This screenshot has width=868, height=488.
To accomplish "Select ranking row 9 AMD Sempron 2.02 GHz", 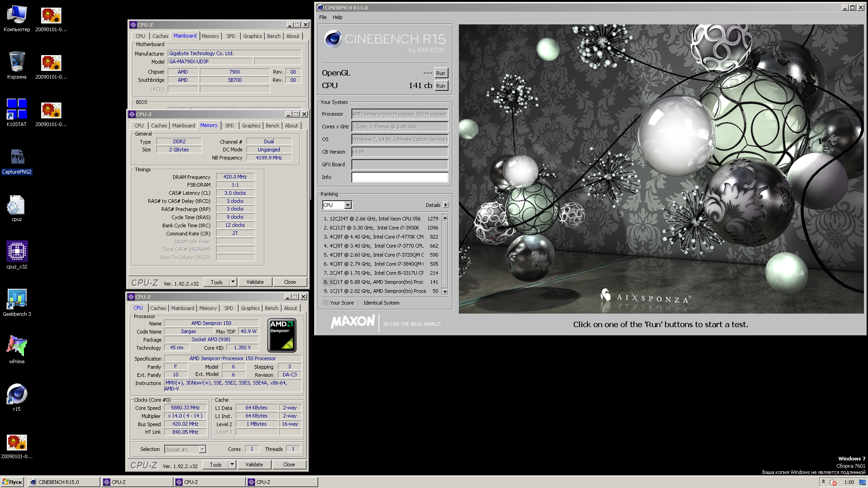I will [x=381, y=291].
